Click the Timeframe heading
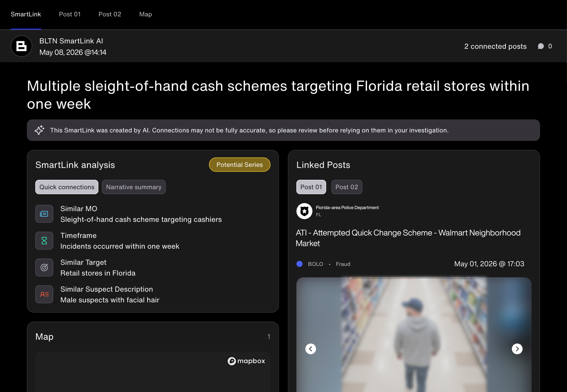 click(78, 236)
